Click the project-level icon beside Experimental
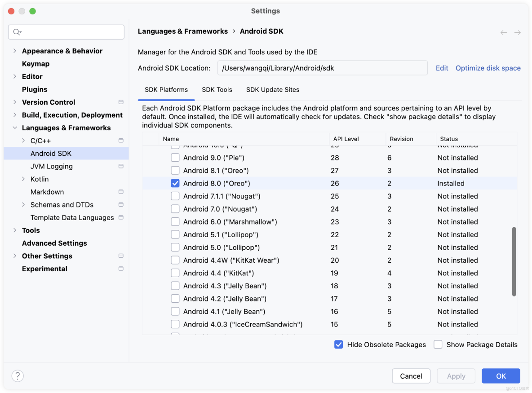Image resolution: width=532 pixels, height=393 pixels. pos(121,269)
